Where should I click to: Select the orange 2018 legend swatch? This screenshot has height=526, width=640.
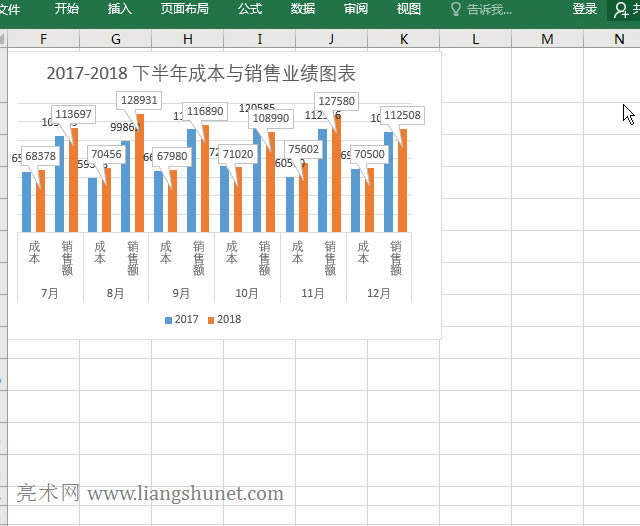coord(211,320)
